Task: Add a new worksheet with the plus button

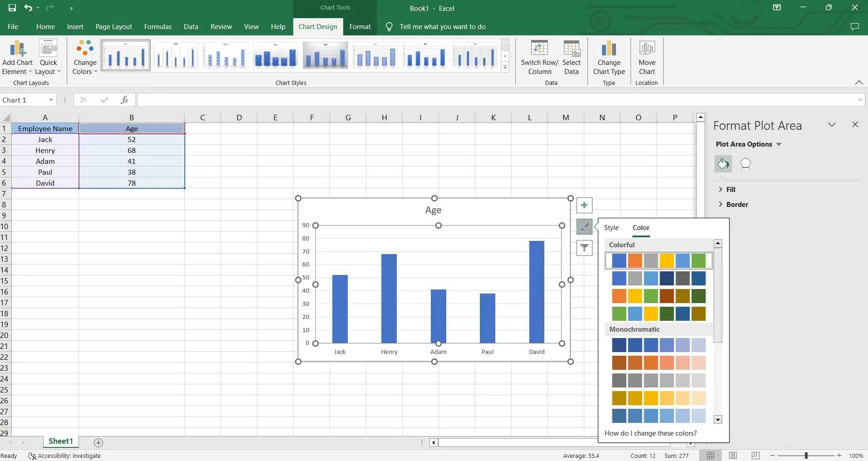Action: tap(98, 442)
